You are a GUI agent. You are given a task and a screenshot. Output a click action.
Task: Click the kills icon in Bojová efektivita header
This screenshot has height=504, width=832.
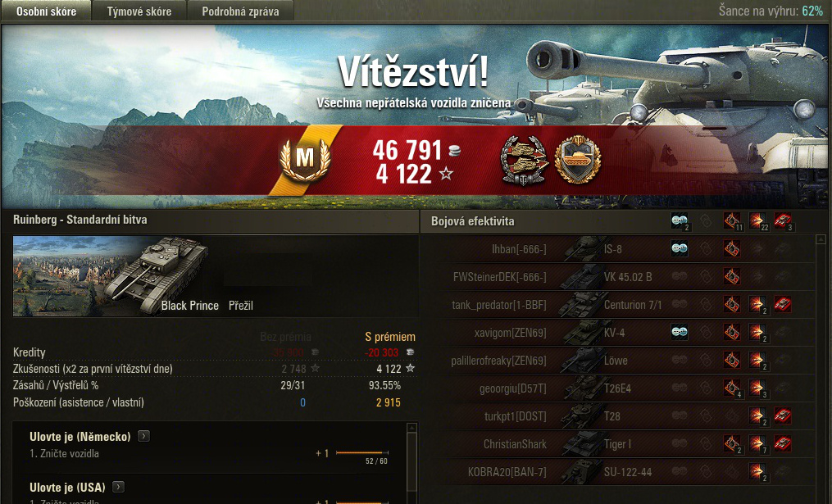pyautogui.click(x=783, y=220)
